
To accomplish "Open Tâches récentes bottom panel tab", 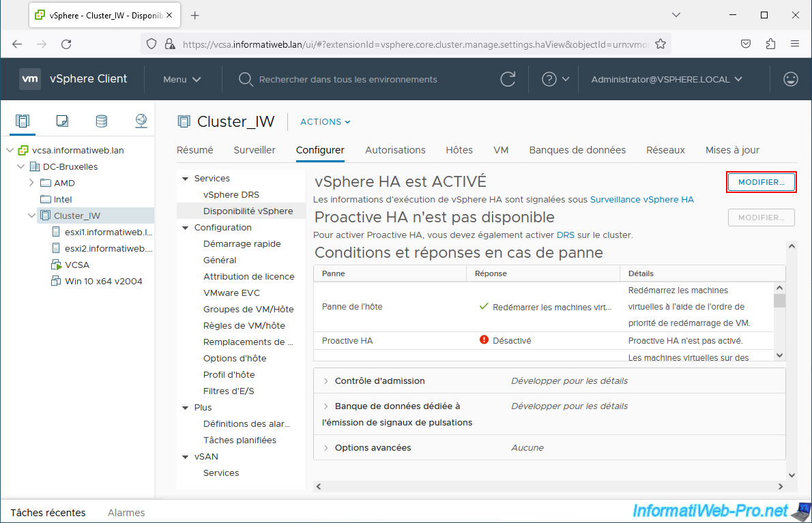I will (x=48, y=513).
